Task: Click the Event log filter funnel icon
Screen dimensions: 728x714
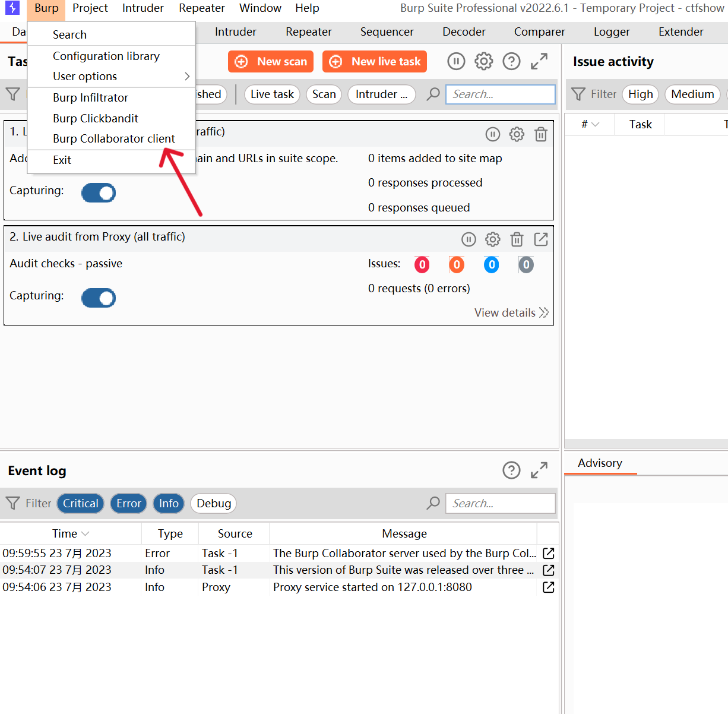Action: coord(12,503)
